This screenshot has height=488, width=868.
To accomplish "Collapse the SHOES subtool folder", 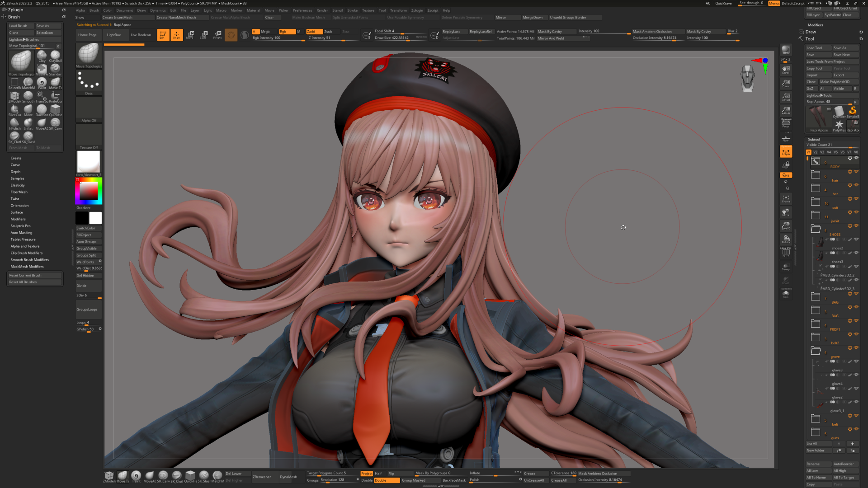I will [816, 229].
